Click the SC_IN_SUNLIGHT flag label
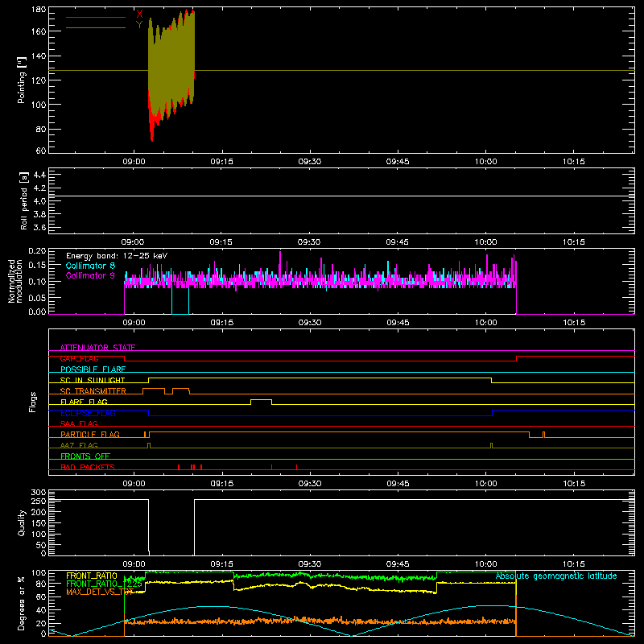 (93, 380)
